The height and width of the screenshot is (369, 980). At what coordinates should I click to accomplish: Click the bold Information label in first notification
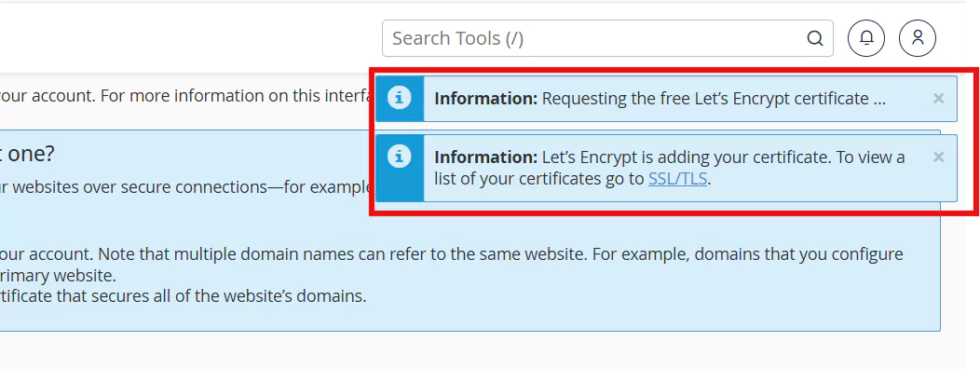[485, 99]
